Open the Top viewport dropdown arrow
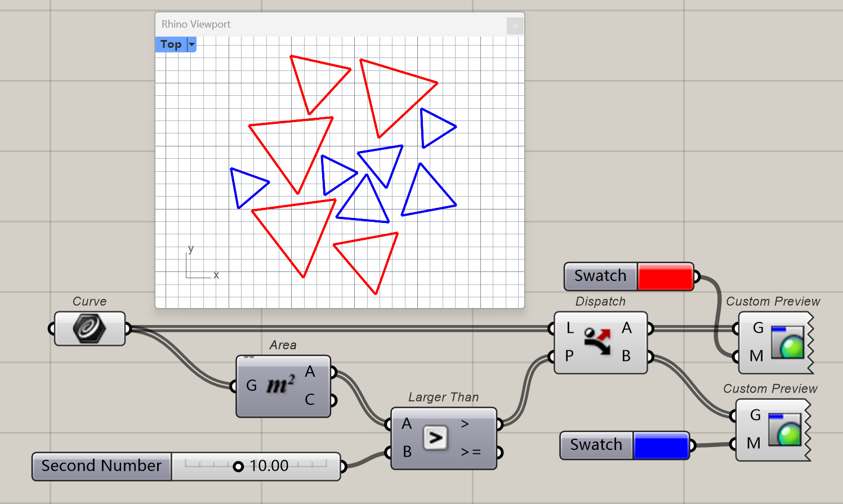Image resolution: width=843 pixels, height=504 pixels. pos(191,44)
